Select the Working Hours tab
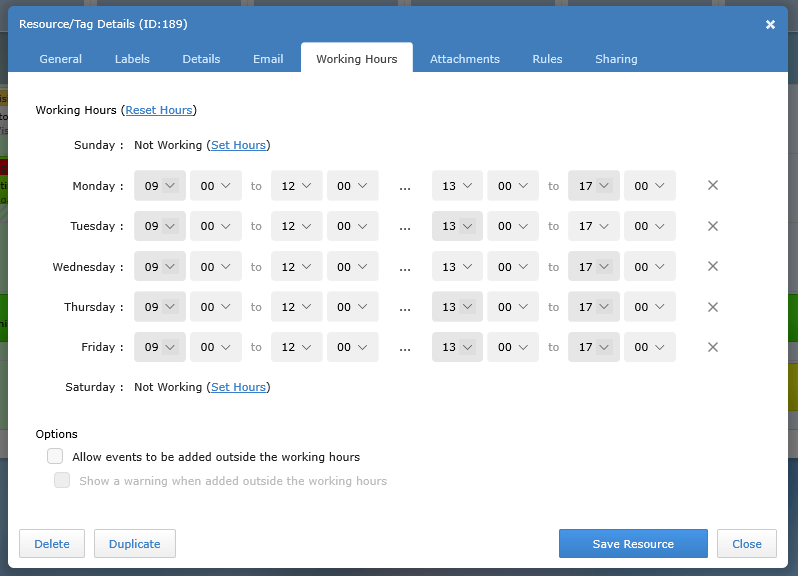The width and height of the screenshot is (798, 576). tap(357, 59)
